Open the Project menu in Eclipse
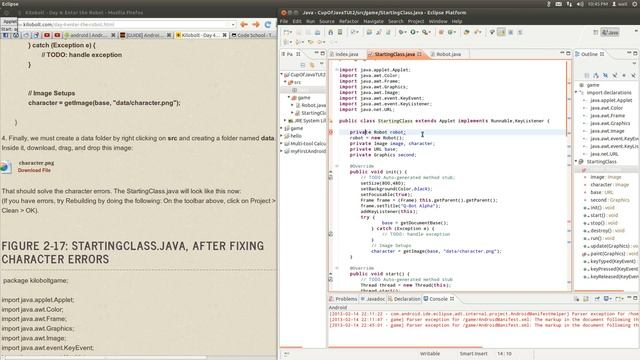Screen dimensions: 640x360 click(x=416, y=21)
